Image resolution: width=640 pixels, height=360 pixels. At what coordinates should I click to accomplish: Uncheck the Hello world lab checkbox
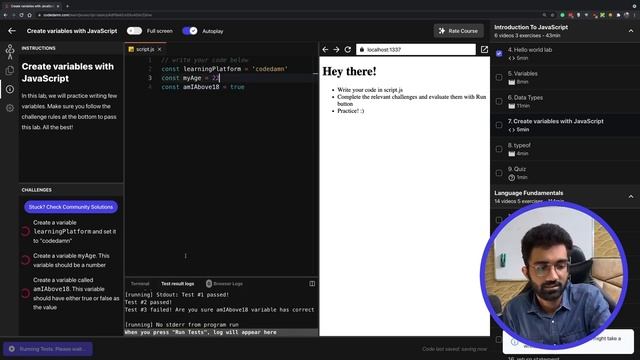(x=499, y=53)
